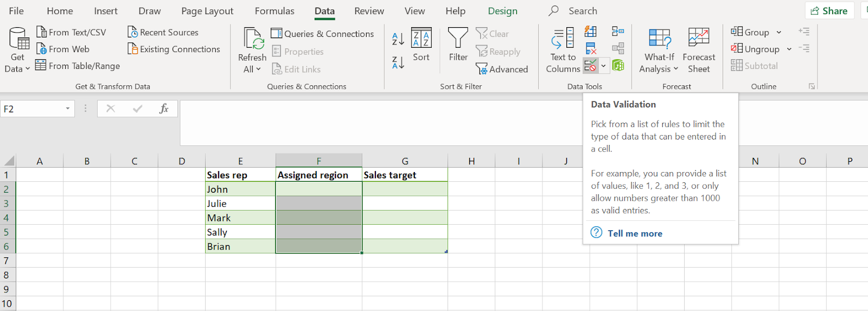This screenshot has height=311, width=868.
Task: Switch to the Formulas tab
Action: click(275, 11)
